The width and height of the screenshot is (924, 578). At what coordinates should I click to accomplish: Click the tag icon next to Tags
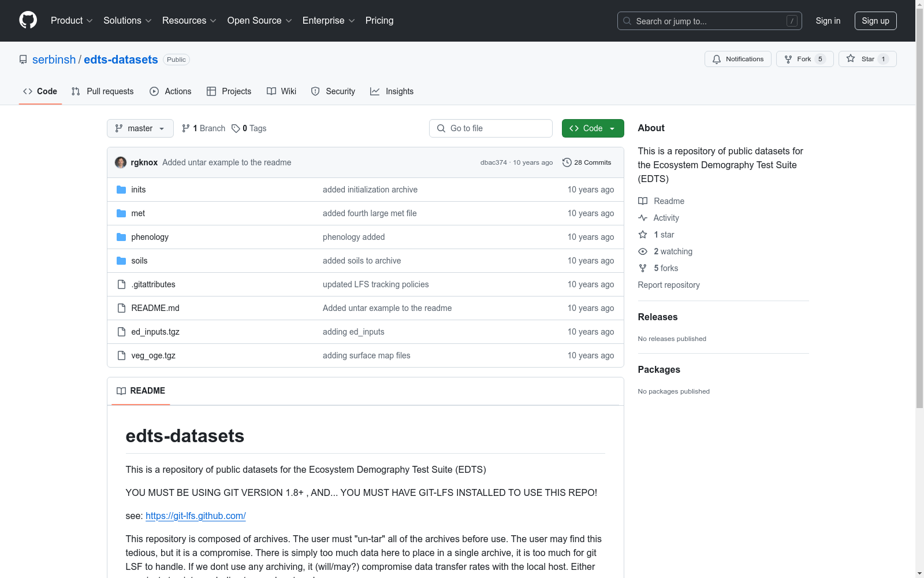[x=236, y=128]
